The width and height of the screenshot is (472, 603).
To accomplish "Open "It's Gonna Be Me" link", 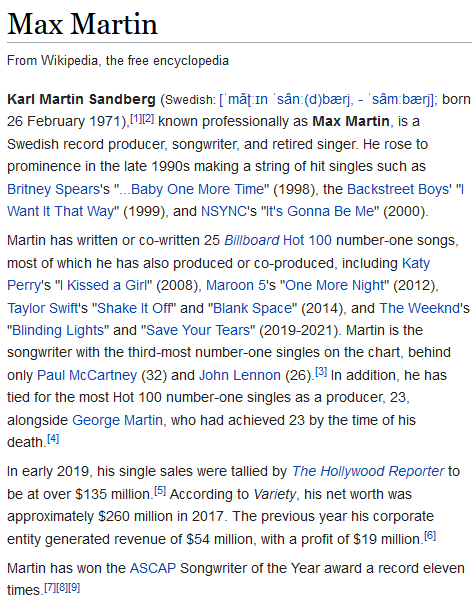I will click(320, 212).
